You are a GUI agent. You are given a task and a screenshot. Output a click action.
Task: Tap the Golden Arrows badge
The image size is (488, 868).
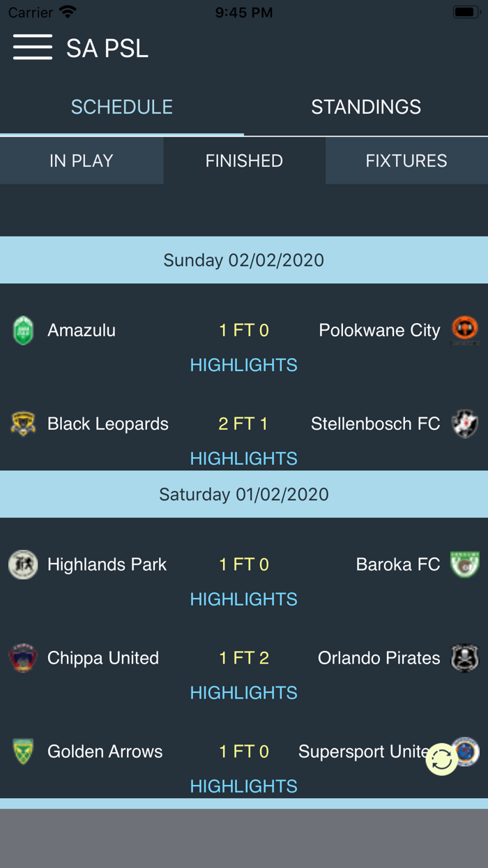[23, 751]
